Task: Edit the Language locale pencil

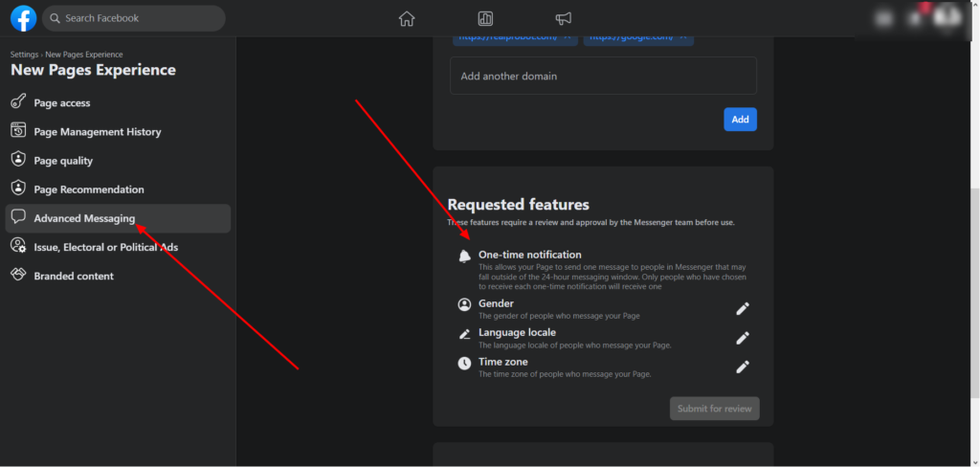Action: pos(742,338)
